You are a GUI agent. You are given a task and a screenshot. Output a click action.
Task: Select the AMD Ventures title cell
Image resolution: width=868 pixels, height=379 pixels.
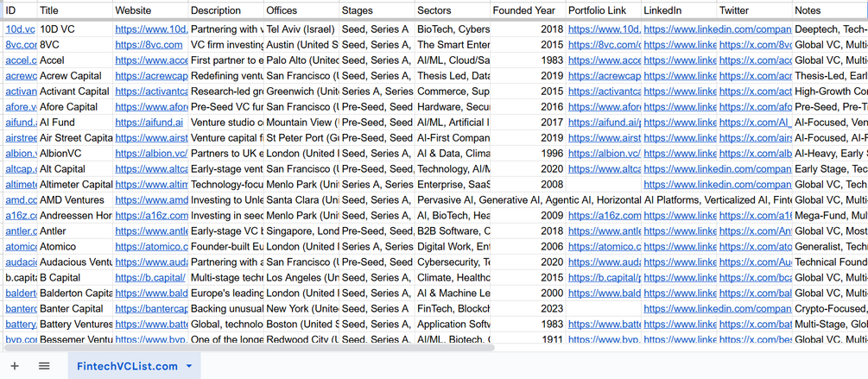pos(75,199)
